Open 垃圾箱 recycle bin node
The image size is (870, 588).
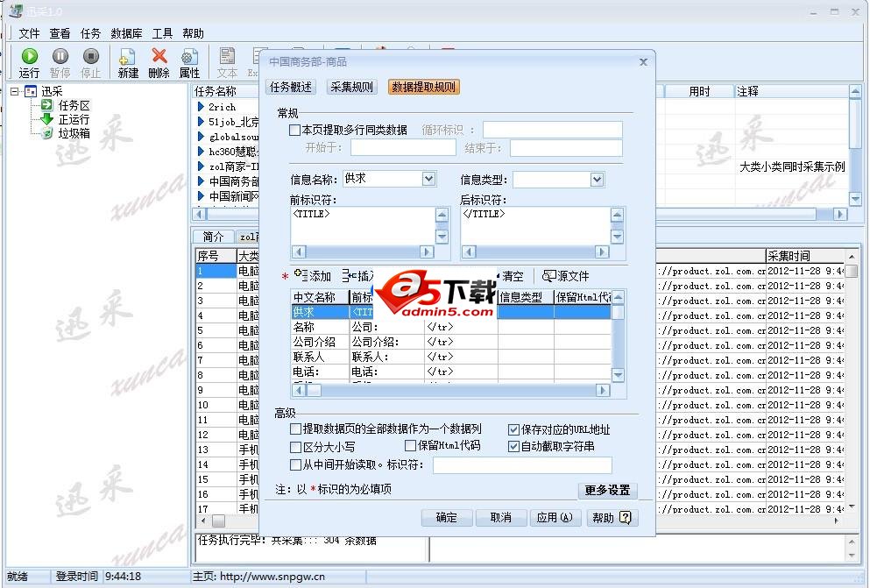[74, 133]
